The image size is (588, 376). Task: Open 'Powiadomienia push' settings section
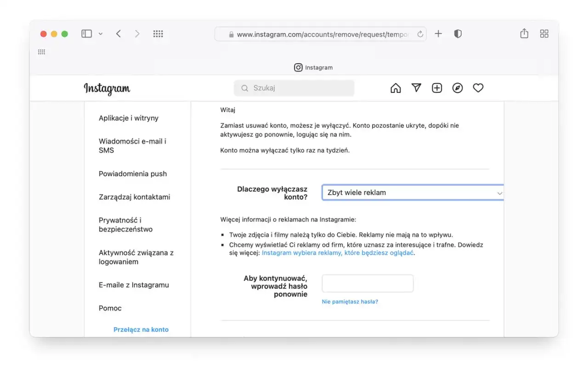(x=133, y=174)
